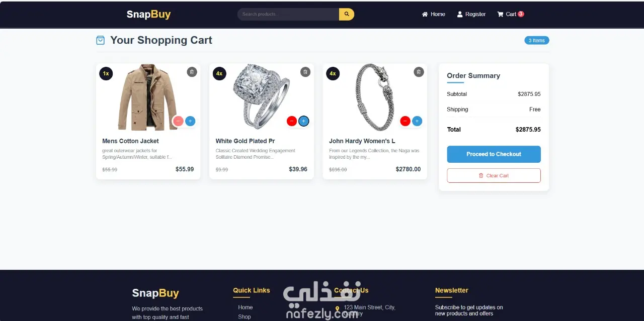Go to Home in the top navigation
This screenshot has width=644, height=321.
click(433, 14)
